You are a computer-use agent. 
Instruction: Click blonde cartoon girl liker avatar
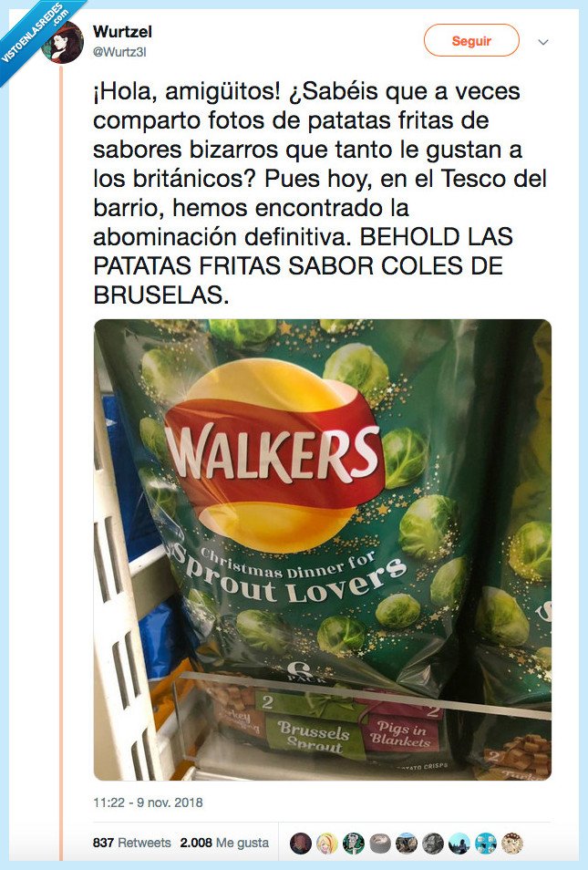click(x=326, y=843)
